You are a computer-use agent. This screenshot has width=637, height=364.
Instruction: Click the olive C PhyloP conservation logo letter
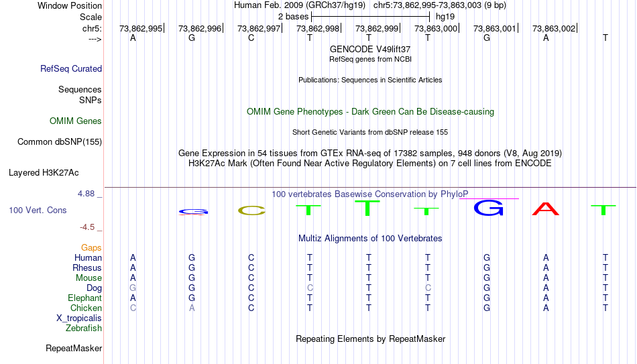tap(251, 210)
